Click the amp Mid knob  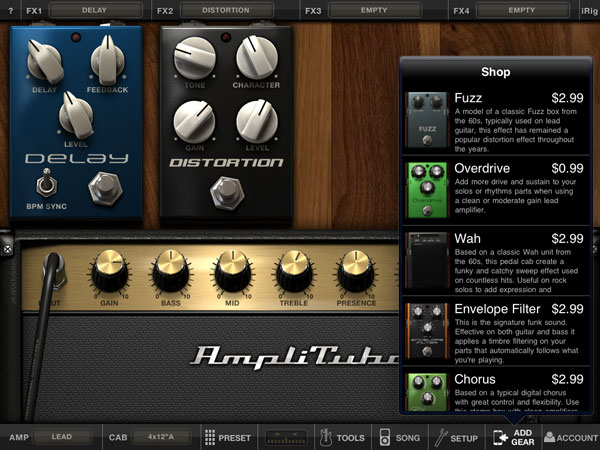pyautogui.click(x=232, y=271)
